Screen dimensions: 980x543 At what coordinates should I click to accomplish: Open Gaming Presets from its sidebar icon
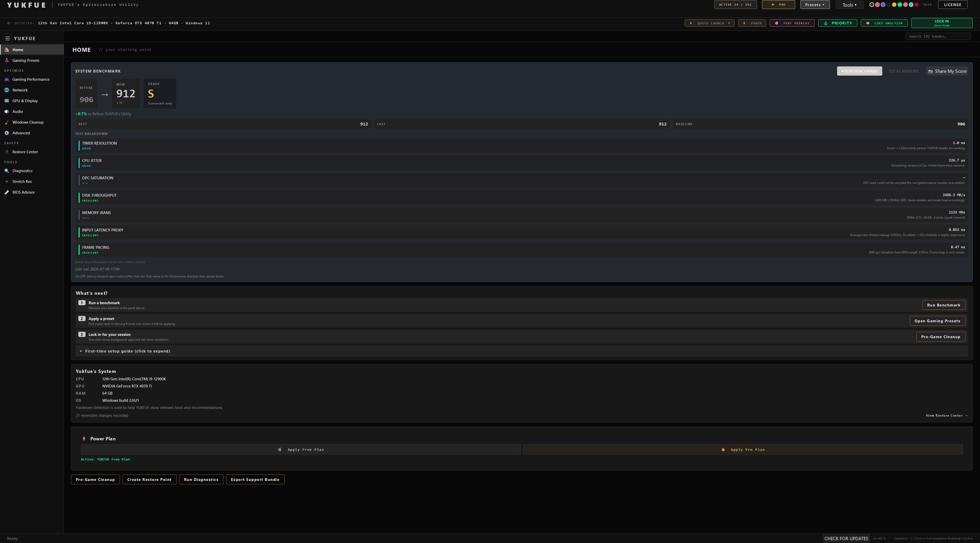tap(6, 60)
